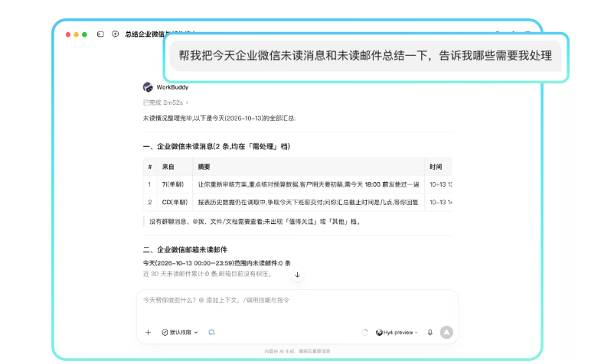Jump to bottom with down-arrow button
The image size is (601, 364).
tap(297, 275)
